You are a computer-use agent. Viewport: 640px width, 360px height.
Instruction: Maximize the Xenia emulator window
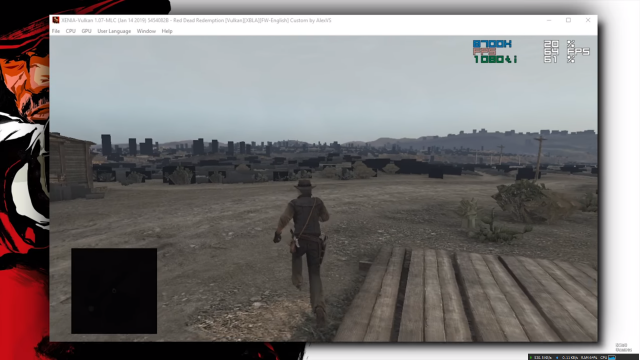coord(568,20)
